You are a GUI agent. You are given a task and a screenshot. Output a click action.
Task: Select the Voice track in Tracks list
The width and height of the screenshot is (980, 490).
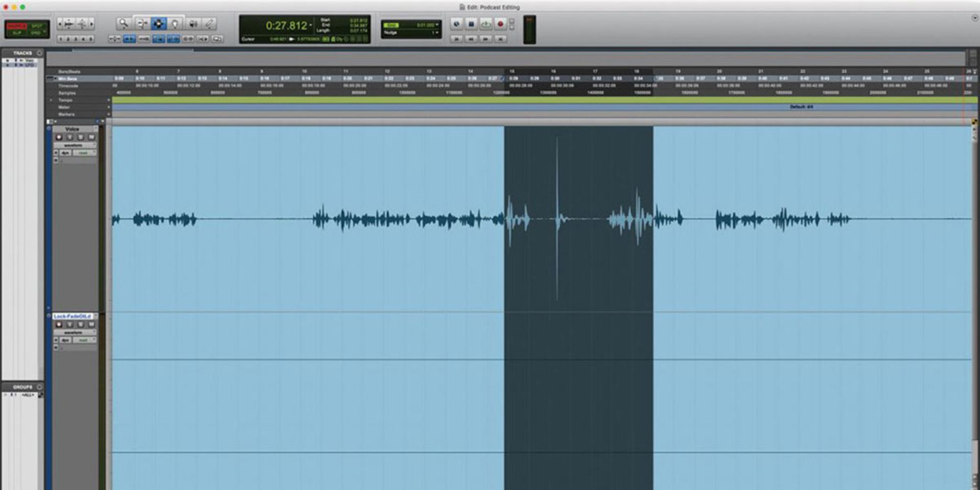pos(30,61)
